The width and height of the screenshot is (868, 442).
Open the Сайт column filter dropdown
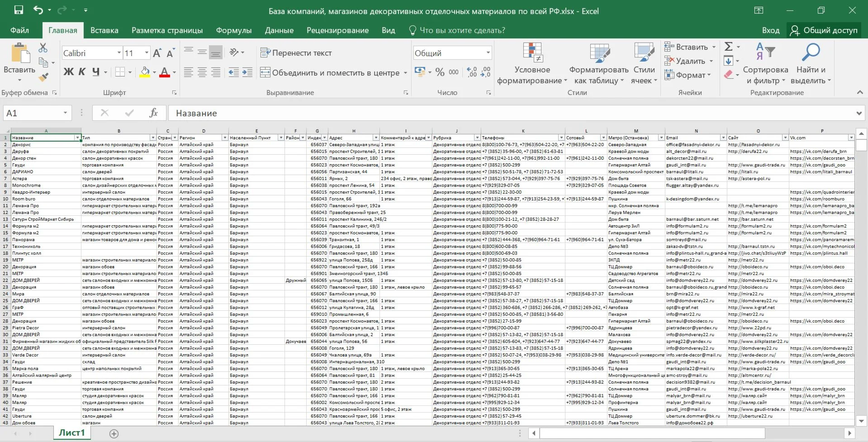click(x=785, y=138)
